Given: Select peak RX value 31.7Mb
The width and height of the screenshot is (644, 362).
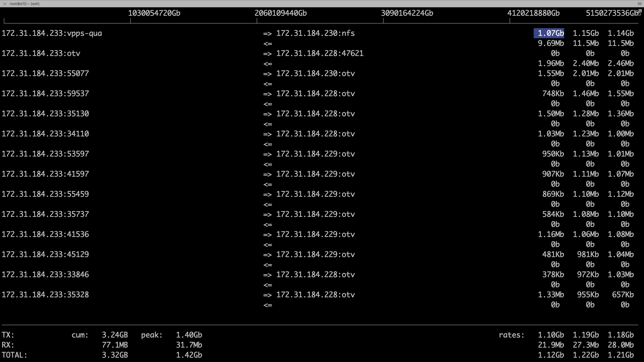Looking at the screenshot, I should tap(189, 345).
